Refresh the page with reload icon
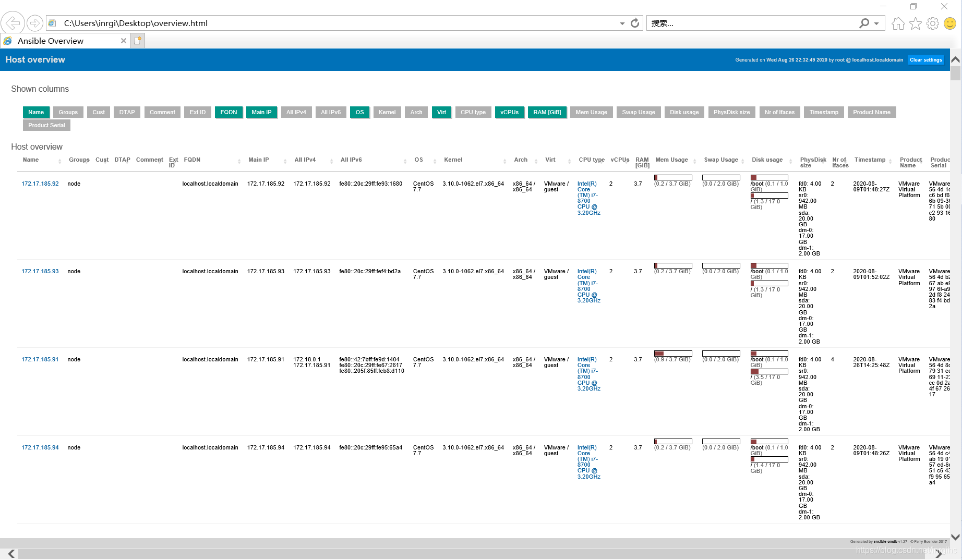962x560 pixels. [635, 23]
